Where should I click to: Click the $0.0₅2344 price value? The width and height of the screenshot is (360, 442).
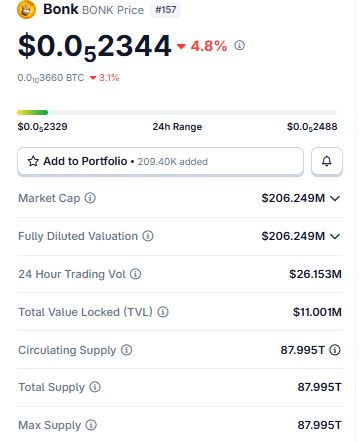pyautogui.click(x=95, y=47)
